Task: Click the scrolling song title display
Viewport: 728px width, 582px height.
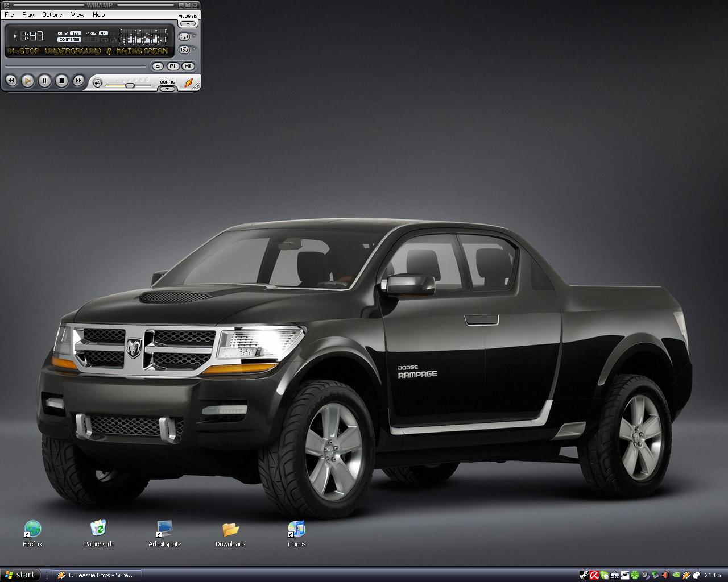Action: pos(88,51)
